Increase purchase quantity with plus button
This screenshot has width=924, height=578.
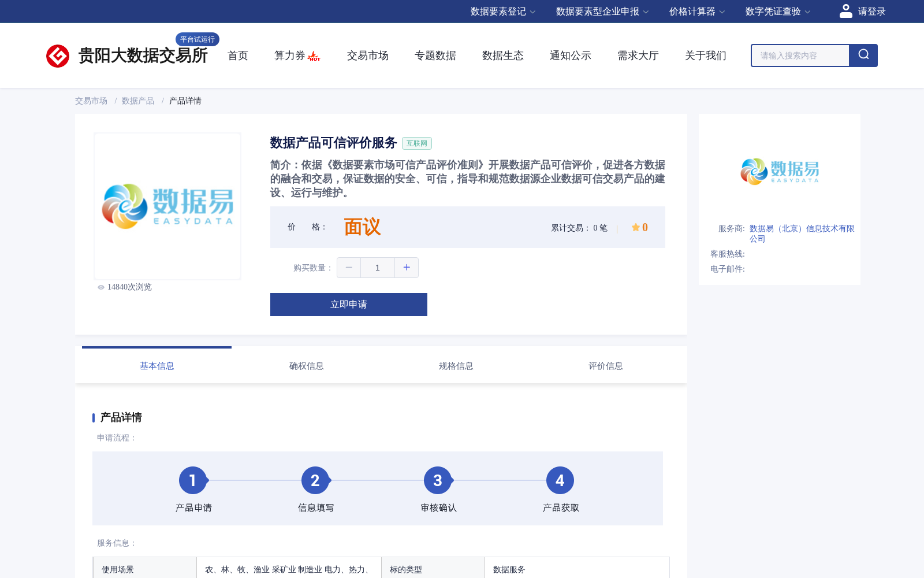[407, 268]
